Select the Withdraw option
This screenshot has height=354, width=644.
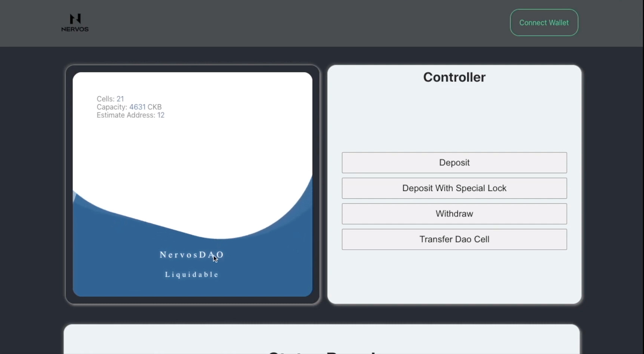(x=454, y=214)
